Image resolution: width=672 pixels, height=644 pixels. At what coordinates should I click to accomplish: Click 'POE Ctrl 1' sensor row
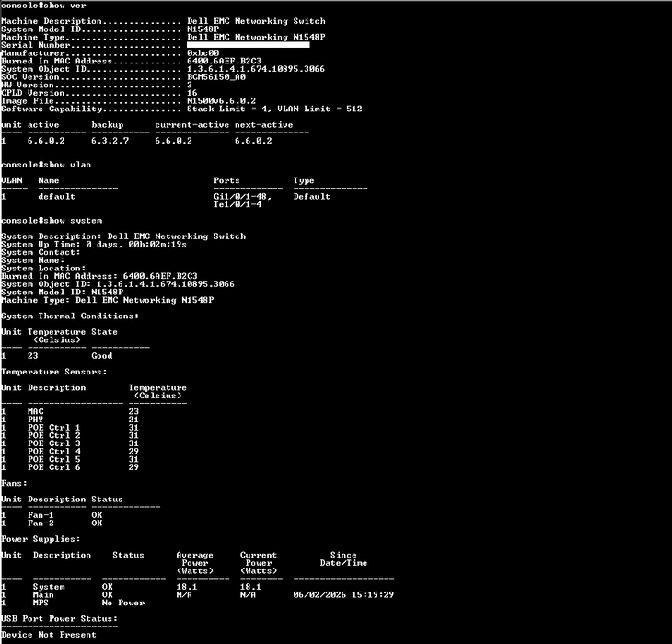(x=70, y=427)
